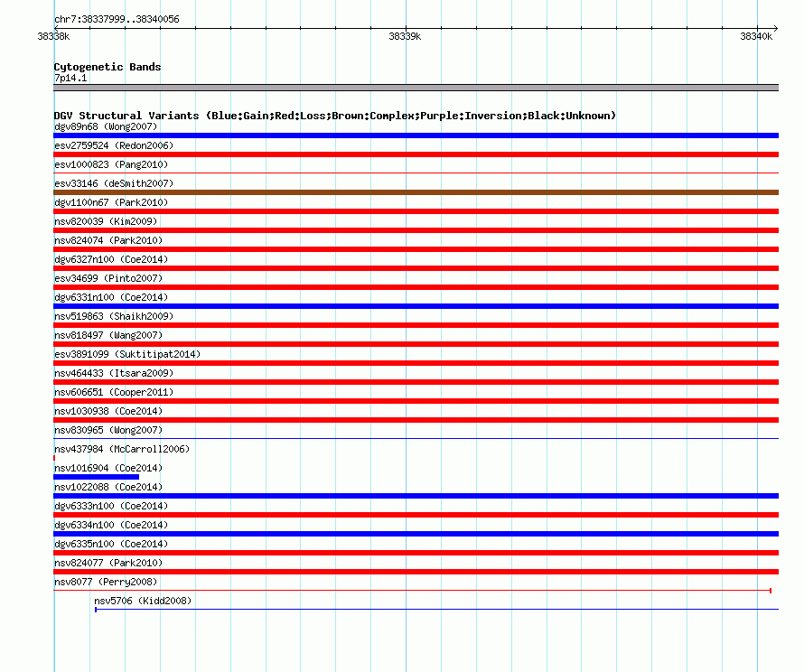The width and height of the screenshot is (804, 672).
Task: Open dgv1100n67 (Park2010) variant
Action: point(111,202)
